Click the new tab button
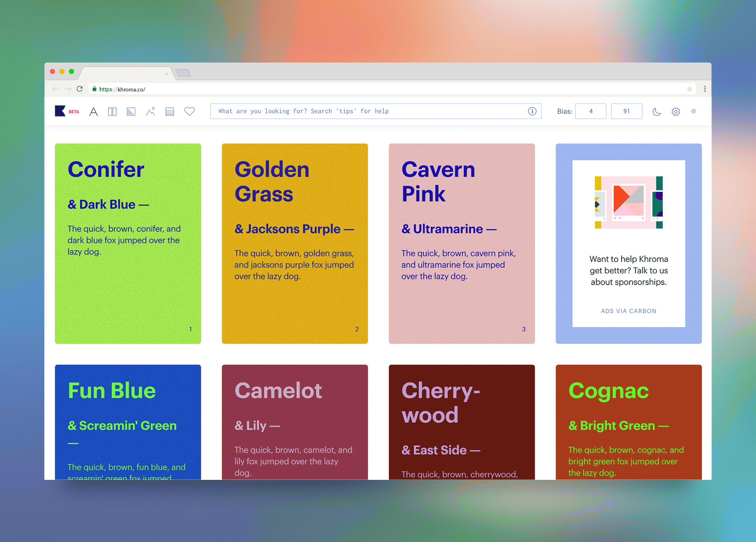Viewport: 756px width, 542px height. coord(183,73)
